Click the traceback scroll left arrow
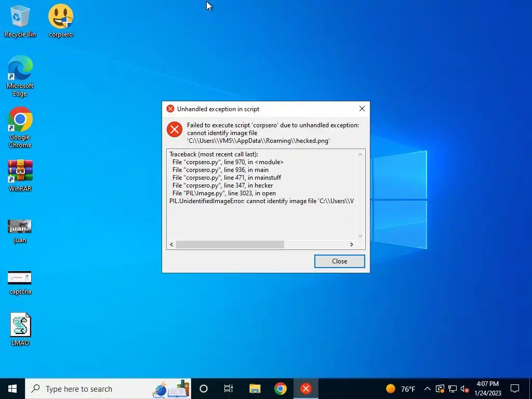The width and height of the screenshot is (532, 399). tap(171, 244)
